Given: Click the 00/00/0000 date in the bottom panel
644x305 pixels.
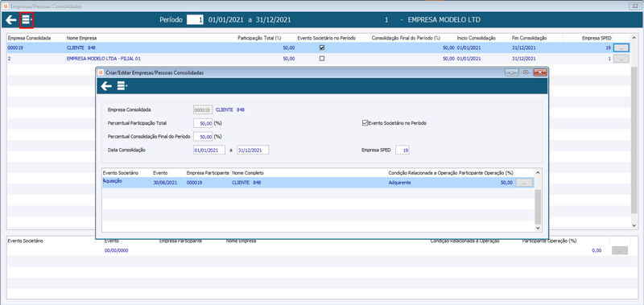Looking at the screenshot, I should [x=116, y=250].
